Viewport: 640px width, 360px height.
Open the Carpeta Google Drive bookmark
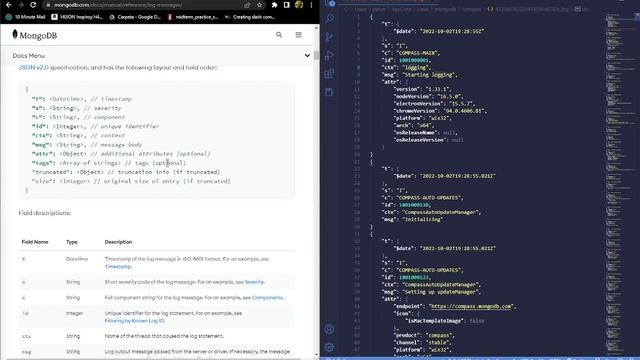[x=135, y=17]
